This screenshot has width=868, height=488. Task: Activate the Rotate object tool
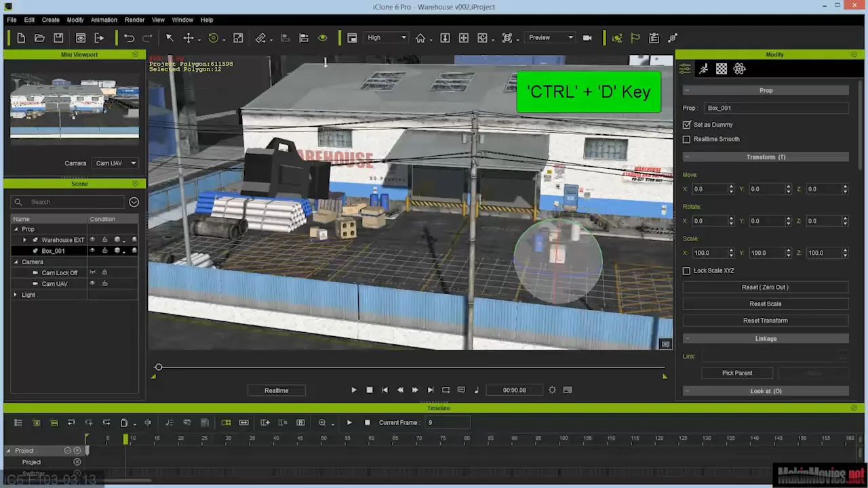(x=214, y=38)
